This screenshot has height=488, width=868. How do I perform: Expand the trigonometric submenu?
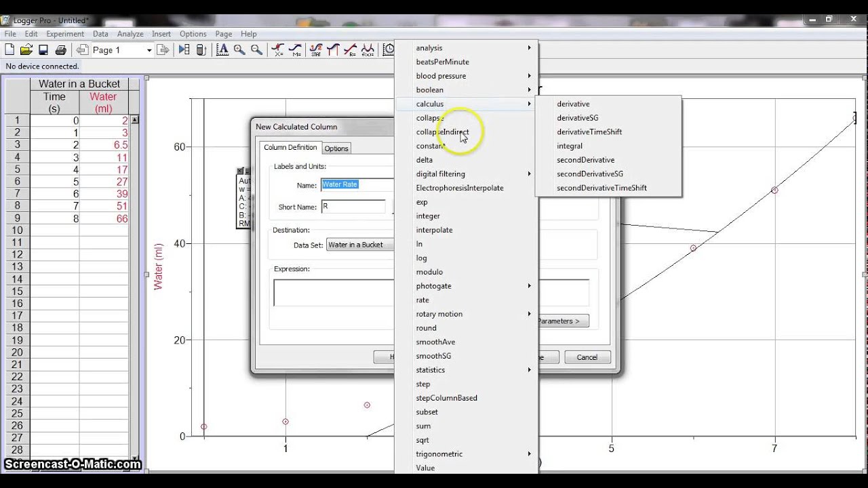(x=466, y=454)
